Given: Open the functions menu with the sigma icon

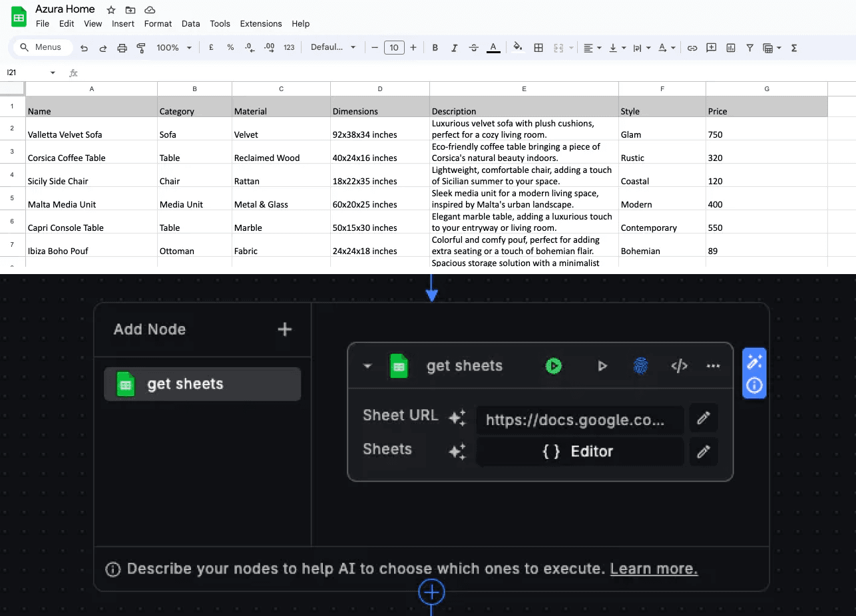Looking at the screenshot, I should tap(793, 47).
